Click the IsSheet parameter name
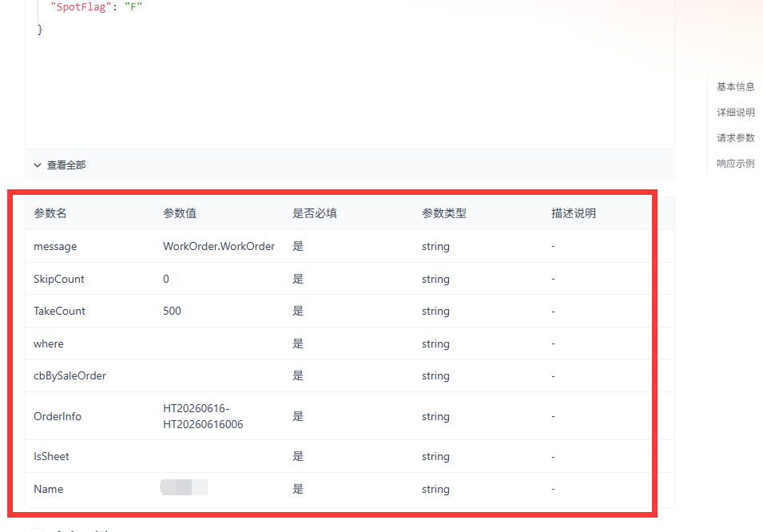 tap(51, 457)
